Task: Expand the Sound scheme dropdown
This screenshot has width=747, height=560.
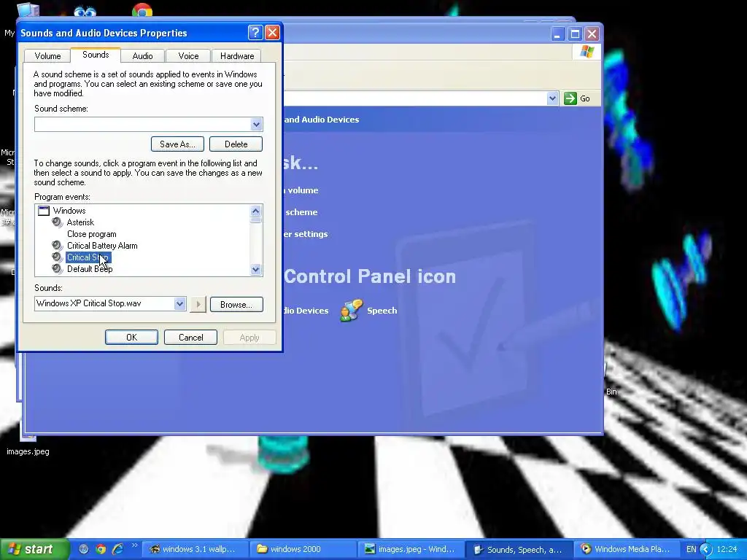Action: [x=256, y=124]
